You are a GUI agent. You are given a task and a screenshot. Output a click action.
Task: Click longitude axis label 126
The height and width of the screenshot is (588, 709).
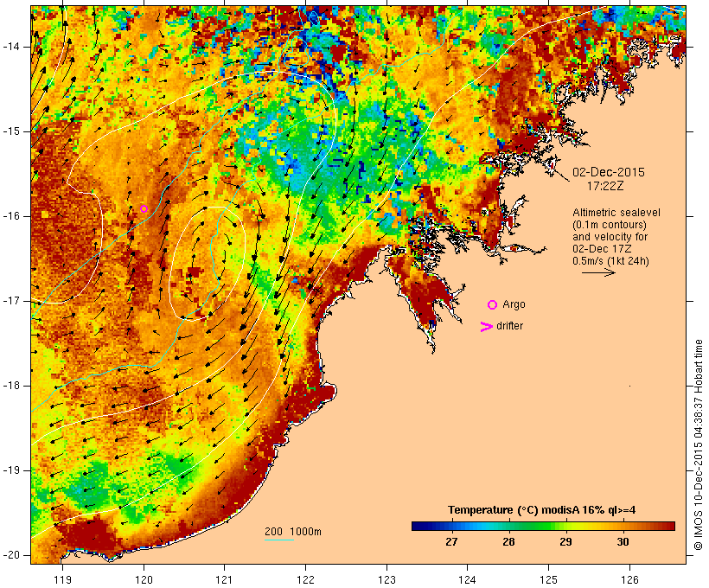coord(629,579)
